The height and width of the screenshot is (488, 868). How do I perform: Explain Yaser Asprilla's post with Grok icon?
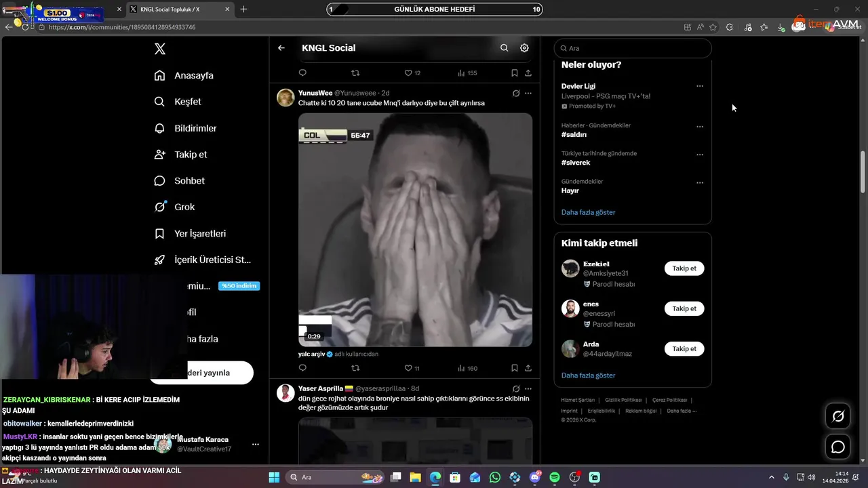(516, 388)
